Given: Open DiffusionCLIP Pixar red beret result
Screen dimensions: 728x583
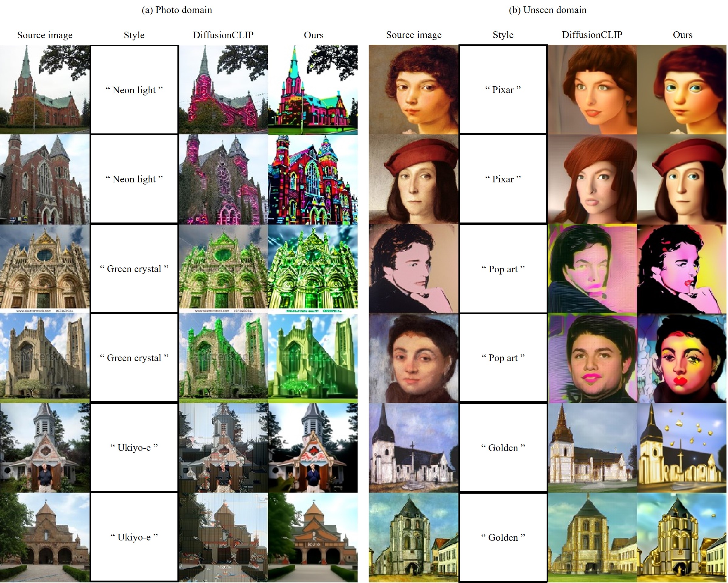Looking at the screenshot, I should click(x=592, y=179).
